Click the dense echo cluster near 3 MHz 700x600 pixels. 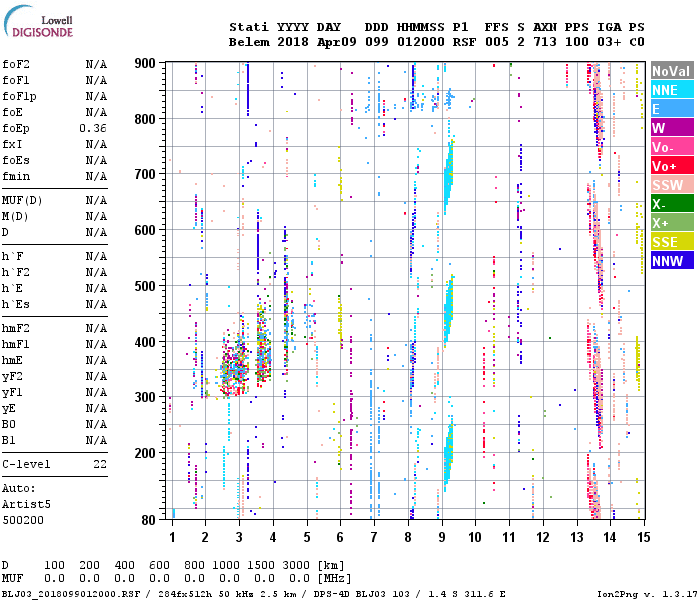(235, 368)
